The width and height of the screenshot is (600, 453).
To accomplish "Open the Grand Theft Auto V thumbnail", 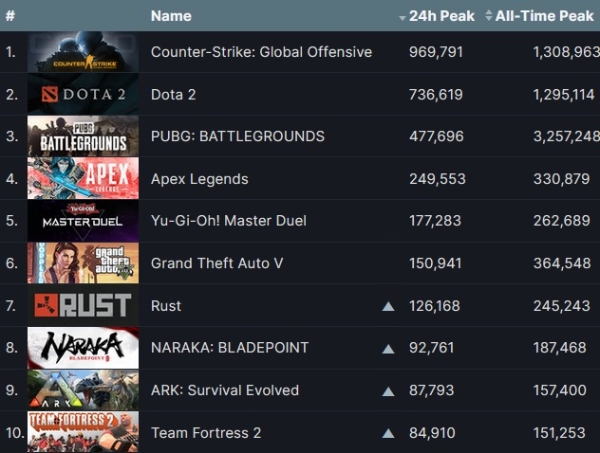I will [83, 263].
